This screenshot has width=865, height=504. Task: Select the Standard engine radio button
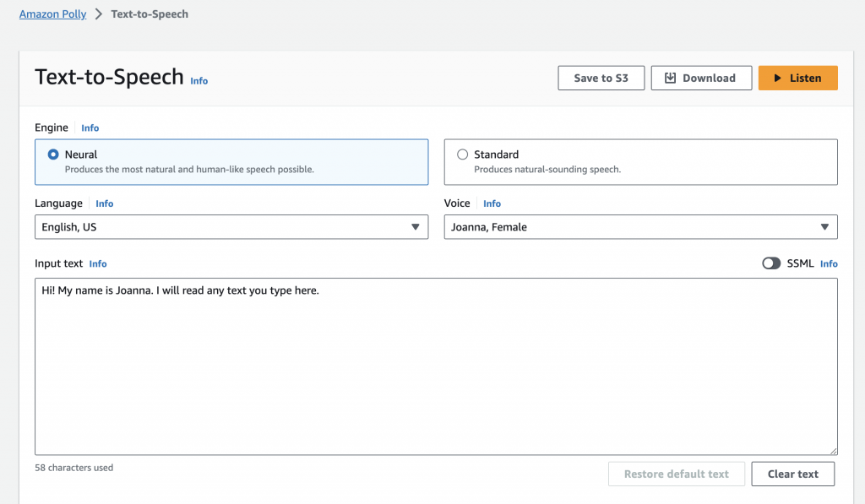point(462,154)
